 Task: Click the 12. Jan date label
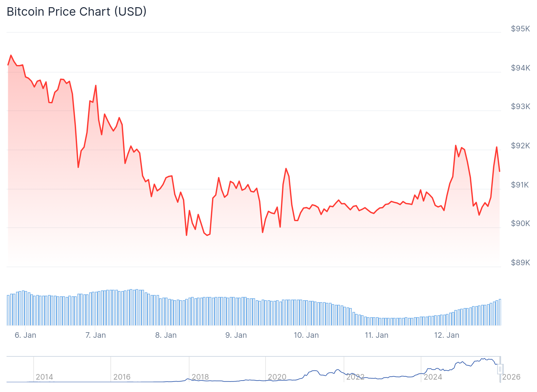447,335
